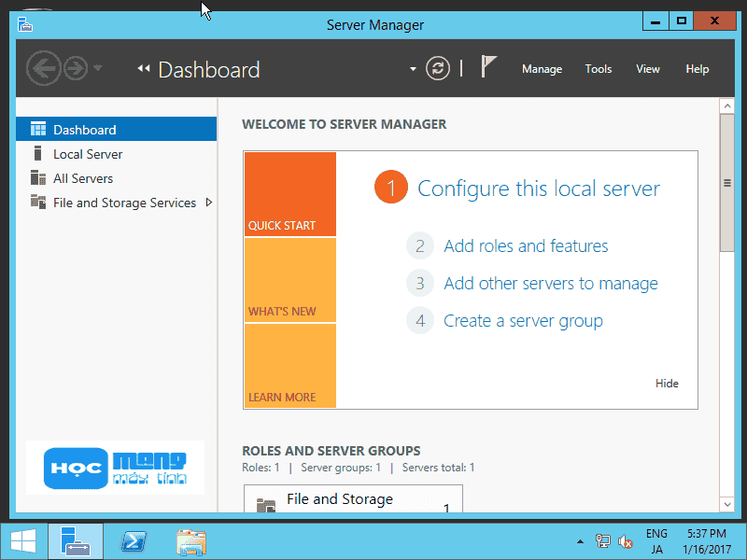Open the File and Storage role tile
Screen dimensions: 747x560
[353, 498]
